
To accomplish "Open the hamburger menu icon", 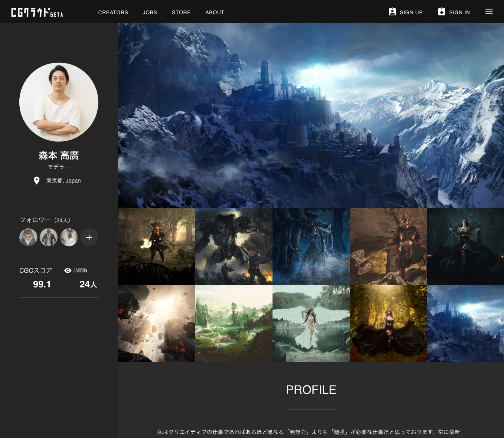I will pyautogui.click(x=489, y=12).
